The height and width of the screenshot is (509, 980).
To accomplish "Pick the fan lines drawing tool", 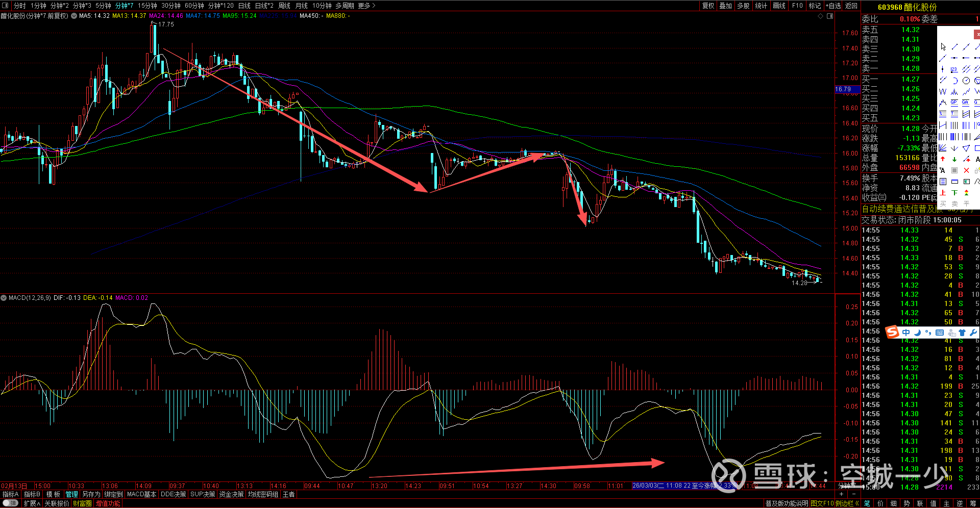I will click(943, 148).
